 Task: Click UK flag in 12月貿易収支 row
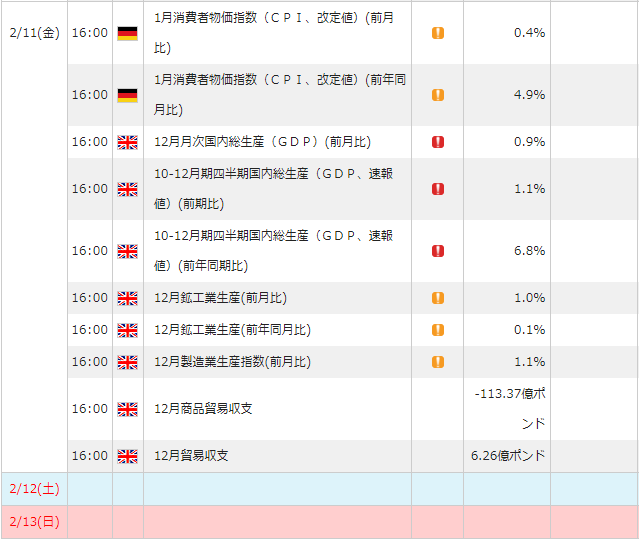[128, 456]
